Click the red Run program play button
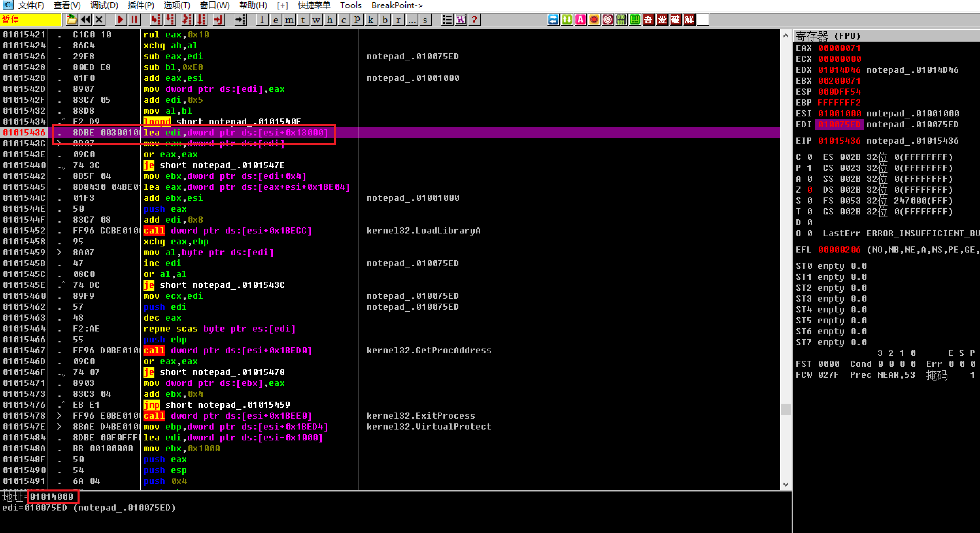Screen dimensions: 980x533 click(121, 19)
